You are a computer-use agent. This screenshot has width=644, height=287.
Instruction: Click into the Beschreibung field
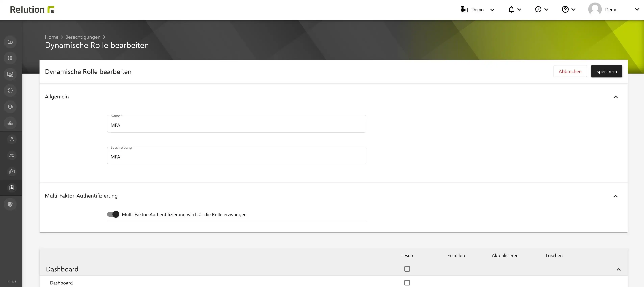[x=237, y=156]
